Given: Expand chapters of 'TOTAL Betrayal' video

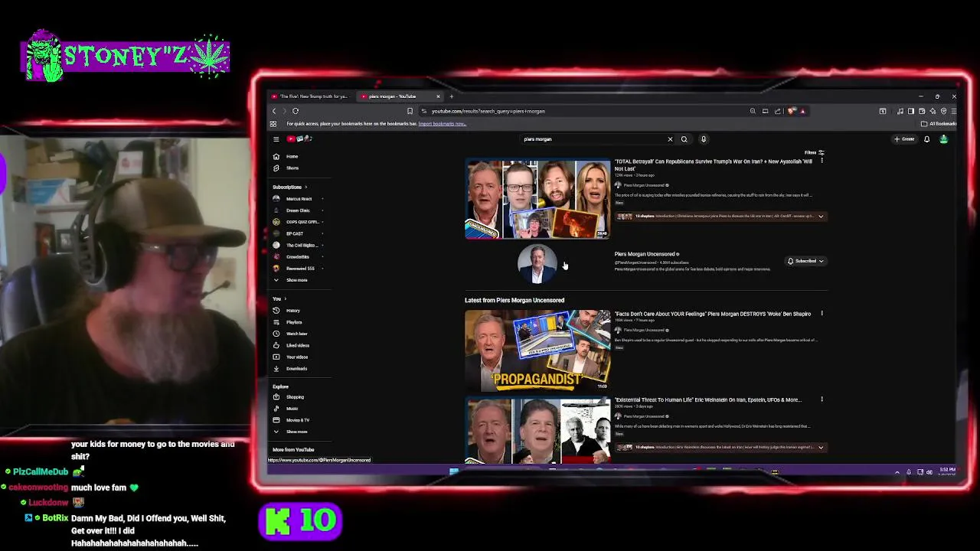Looking at the screenshot, I should coord(821,217).
